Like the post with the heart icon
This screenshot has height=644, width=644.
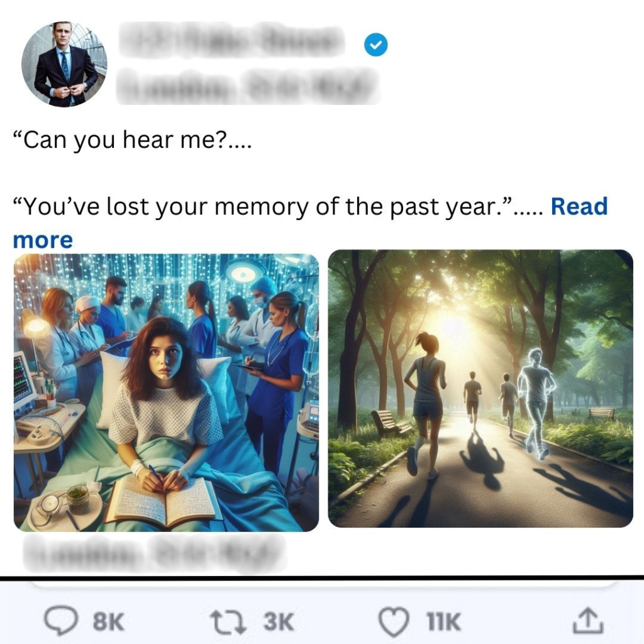(x=394, y=622)
